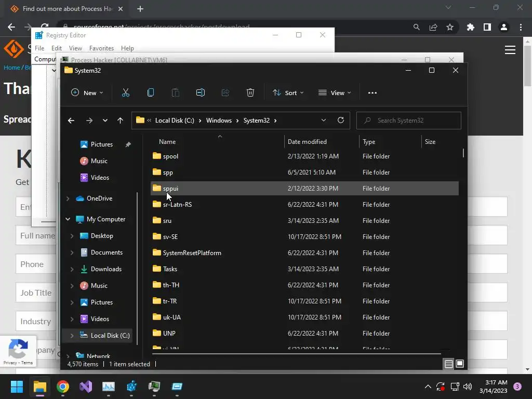The image size is (532, 399).
Task: Open Visual Studio from taskbar
Action: point(86,387)
